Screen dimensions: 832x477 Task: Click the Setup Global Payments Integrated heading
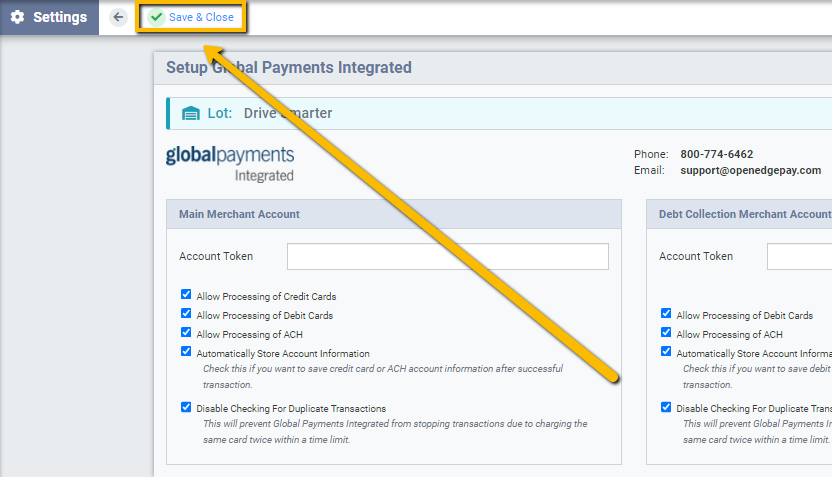coord(289,67)
